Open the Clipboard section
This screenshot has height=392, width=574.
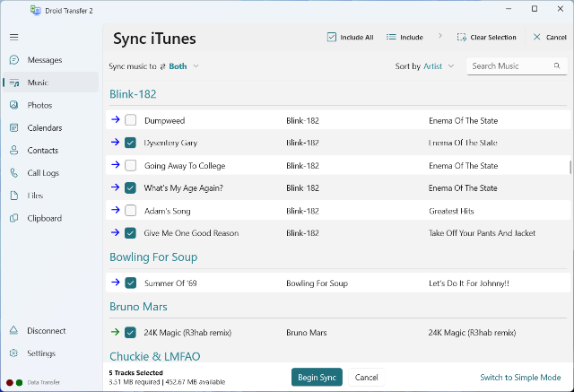coord(50,218)
